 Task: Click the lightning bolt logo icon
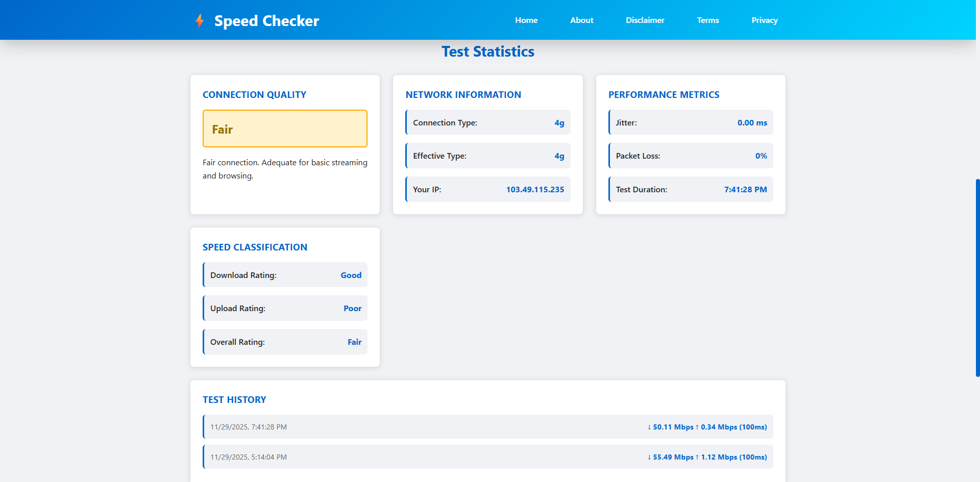[x=200, y=20]
